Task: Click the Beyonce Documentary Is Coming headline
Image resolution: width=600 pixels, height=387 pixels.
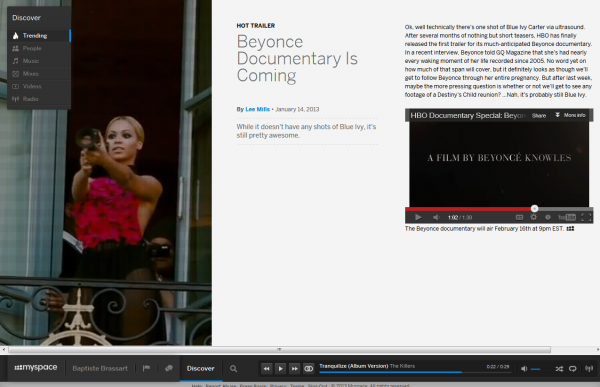Action: [x=297, y=59]
